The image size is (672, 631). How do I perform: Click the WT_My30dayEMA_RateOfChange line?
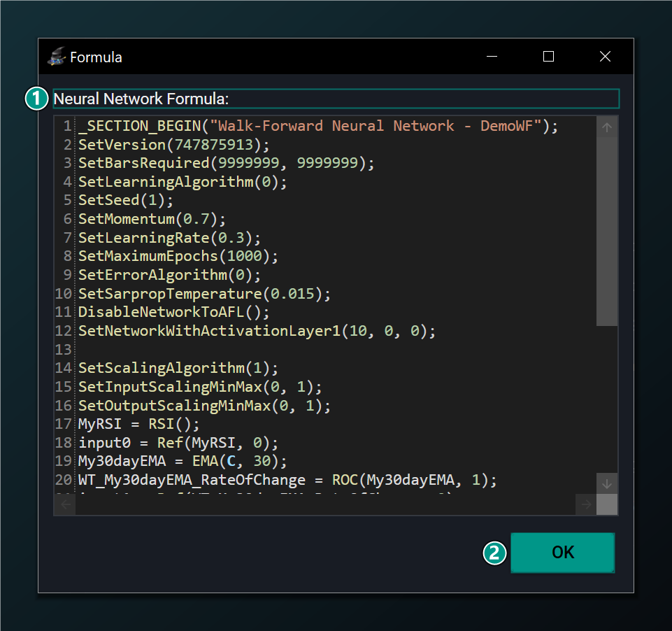click(287, 480)
